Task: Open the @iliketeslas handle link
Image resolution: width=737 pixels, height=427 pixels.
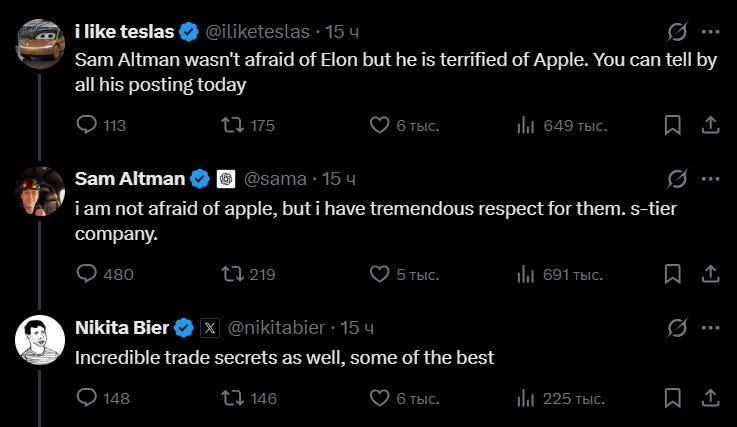Action: (258, 32)
